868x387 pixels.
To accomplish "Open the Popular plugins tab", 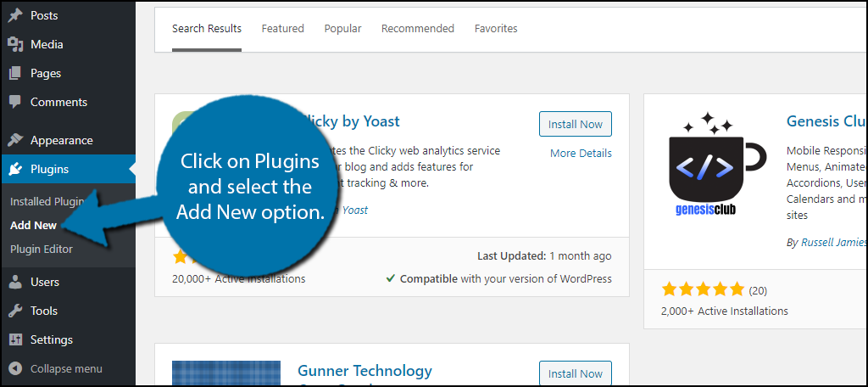I will (x=342, y=28).
